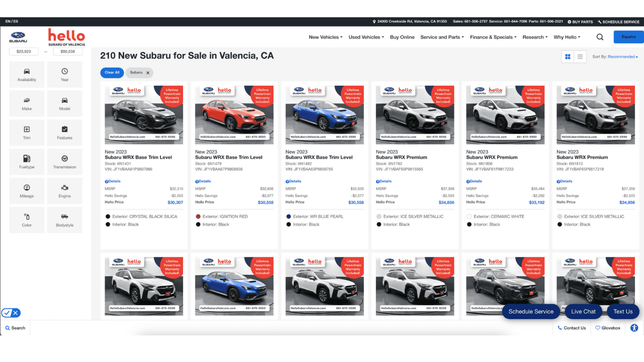Open the accessibility options icon
The height and width of the screenshot is (362, 644).
click(634, 328)
